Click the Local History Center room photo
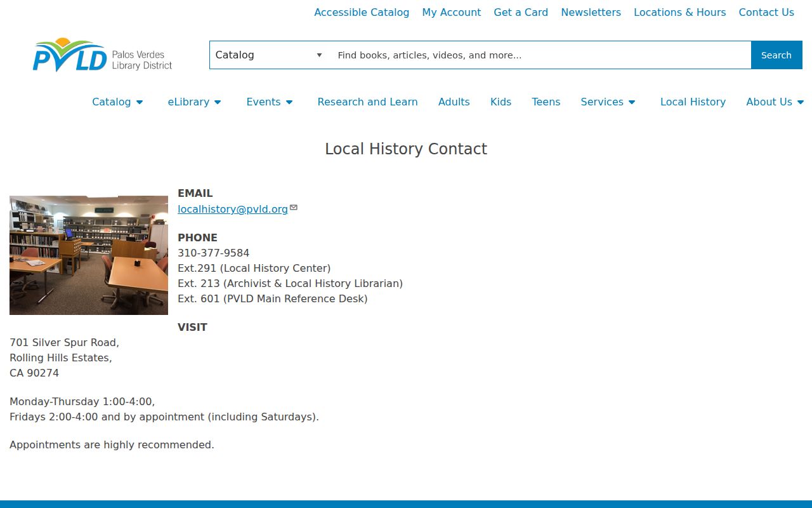 (x=89, y=255)
